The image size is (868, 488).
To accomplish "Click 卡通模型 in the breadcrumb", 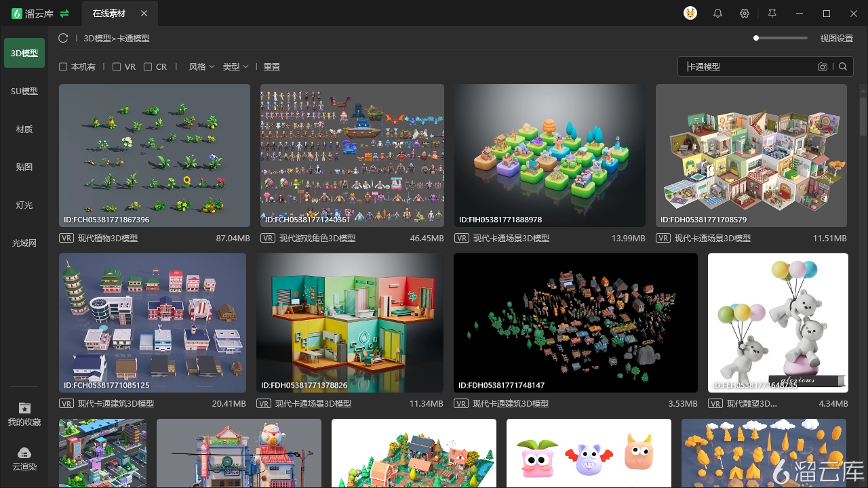I will pyautogui.click(x=134, y=39).
